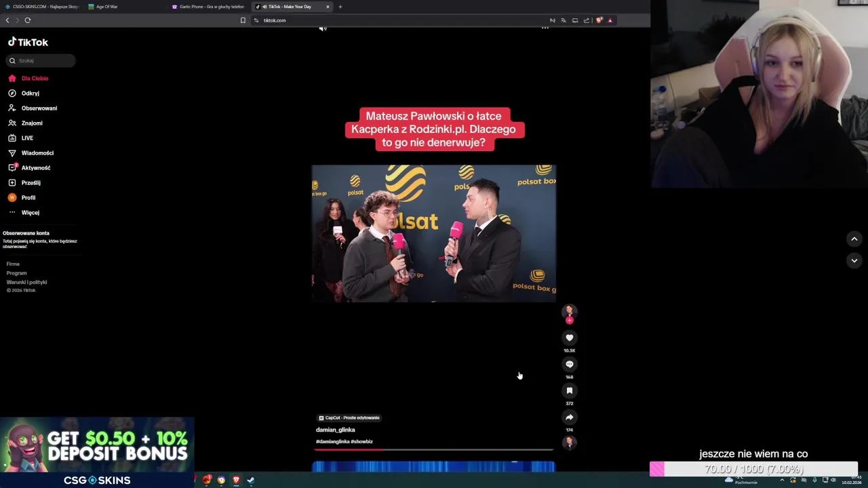Like the video with the heart icon
The width and height of the screenshot is (868, 488).
570,338
